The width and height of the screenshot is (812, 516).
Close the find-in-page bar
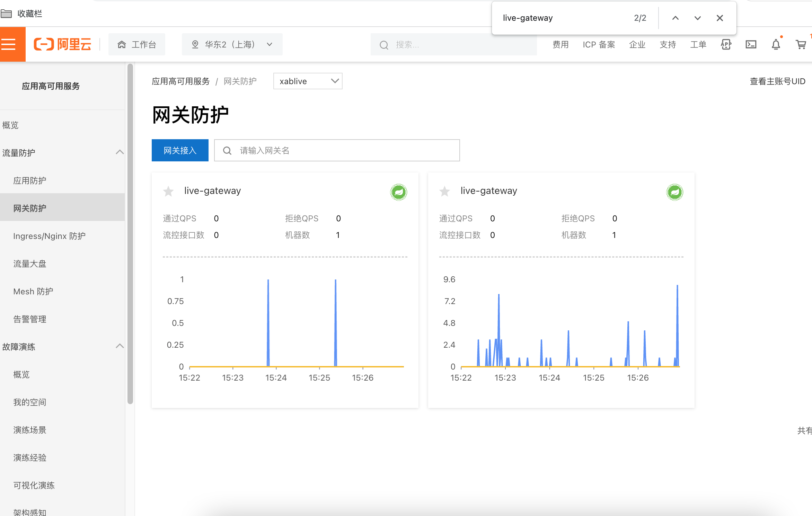(x=720, y=18)
